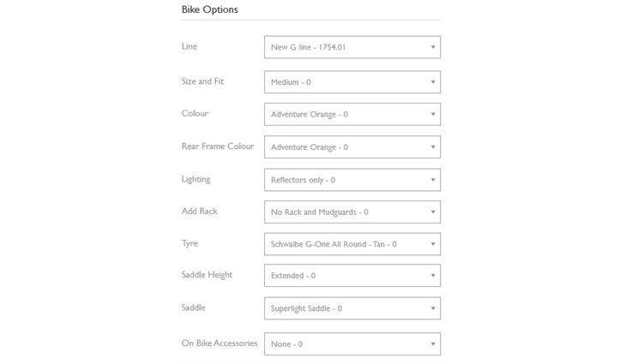Screen dimensions: 626x364
Task: Click the arrow beside Extended saddle height
Action: 432,276
